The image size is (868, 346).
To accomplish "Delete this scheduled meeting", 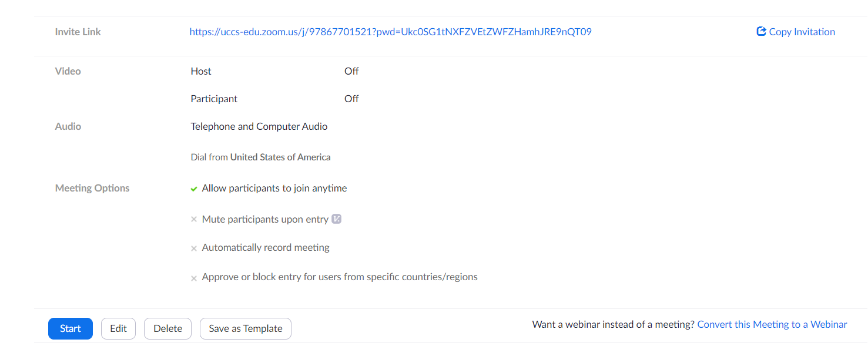I will pyautogui.click(x=167, y=328).
